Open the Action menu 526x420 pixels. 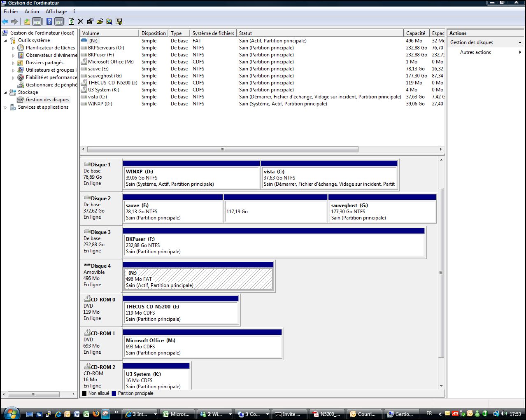point(32,12)
